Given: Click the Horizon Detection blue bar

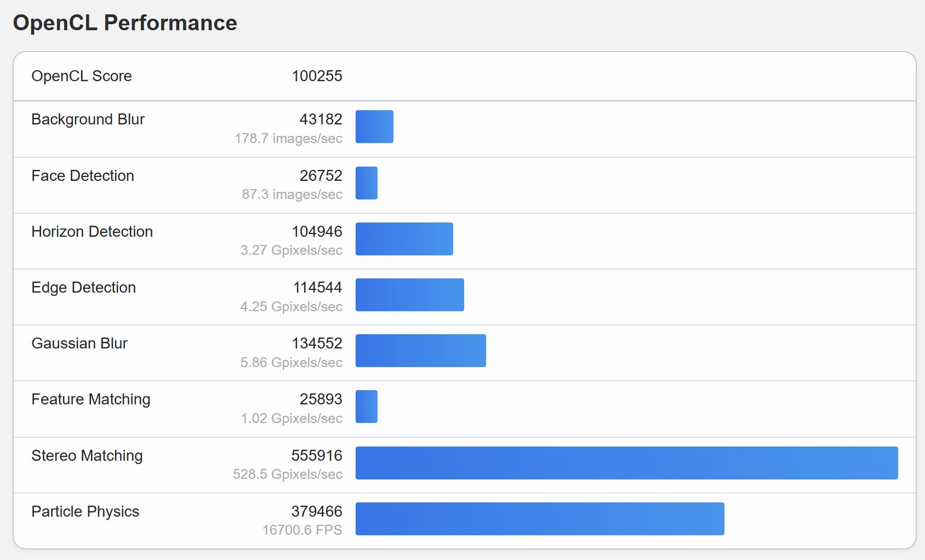Looking at the screenshot, I should [x=404, y=239].
